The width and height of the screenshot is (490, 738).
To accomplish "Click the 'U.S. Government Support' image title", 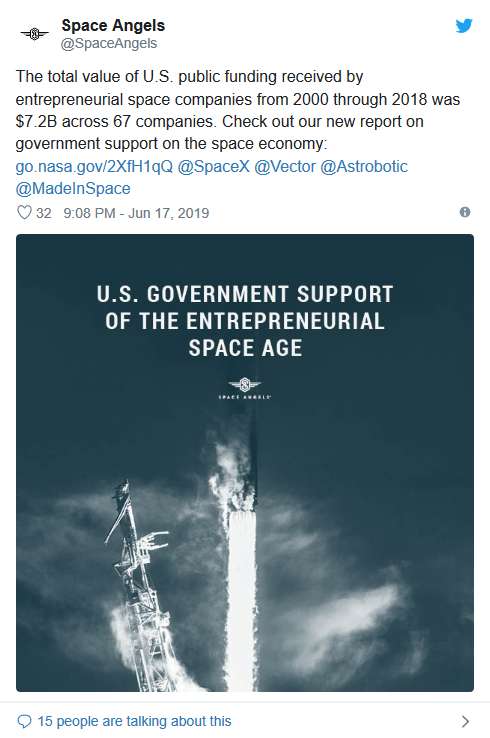I will (245, 321).
